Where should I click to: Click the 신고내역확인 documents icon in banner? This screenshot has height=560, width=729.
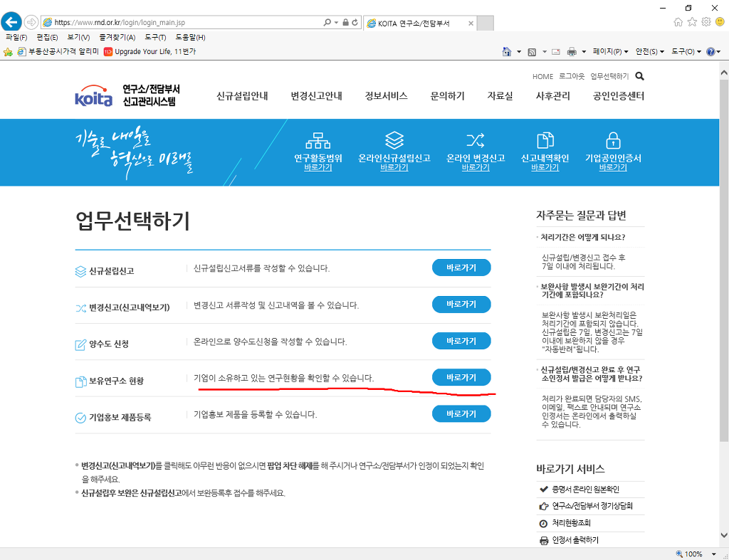tap(545, 140)
